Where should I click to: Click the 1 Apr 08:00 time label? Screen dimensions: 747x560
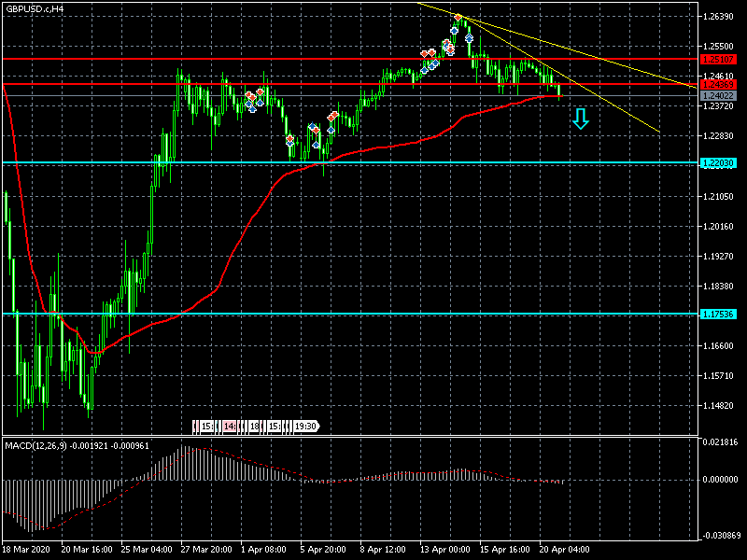[264, 549]
